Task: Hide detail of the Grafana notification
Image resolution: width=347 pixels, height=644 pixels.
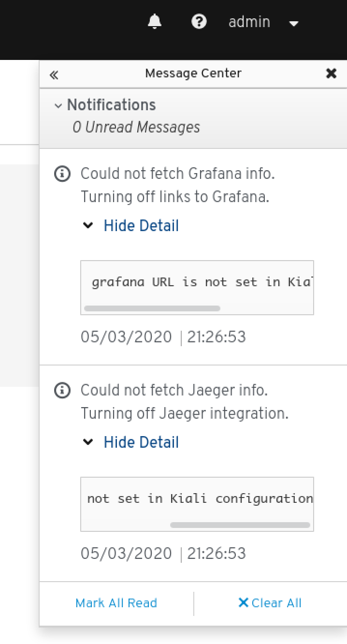Action: pyautogui.click(x=141, y=225)
